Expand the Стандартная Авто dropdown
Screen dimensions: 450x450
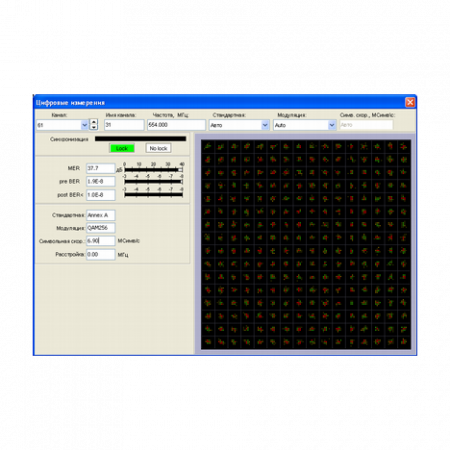[265, 125]
